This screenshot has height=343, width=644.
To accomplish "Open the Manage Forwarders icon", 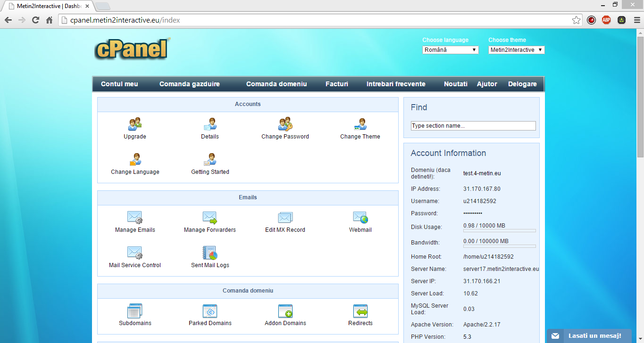I will click(210, 218).
